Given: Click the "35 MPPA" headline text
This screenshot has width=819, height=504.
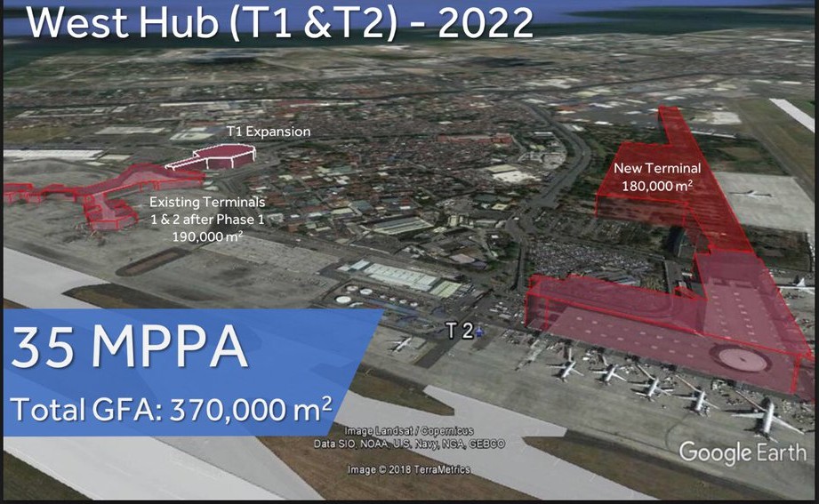Looking at the screenshot, I should click(x=129, y=350).
